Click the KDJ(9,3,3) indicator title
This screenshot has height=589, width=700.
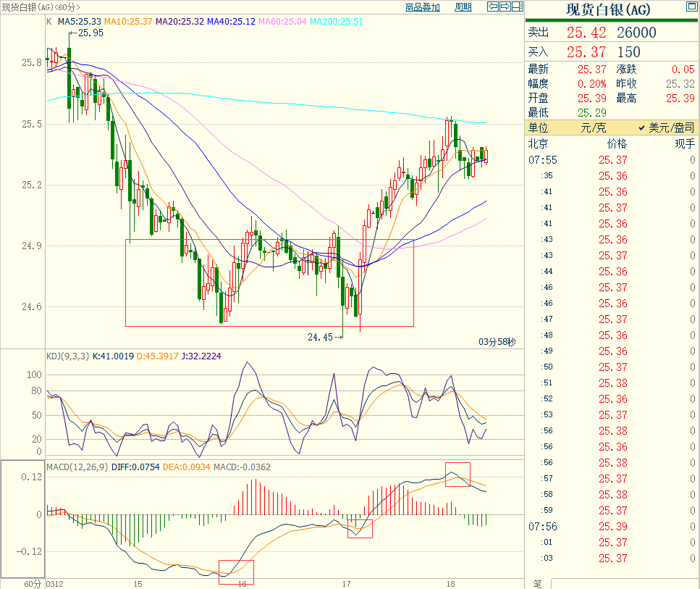[67, 356]
